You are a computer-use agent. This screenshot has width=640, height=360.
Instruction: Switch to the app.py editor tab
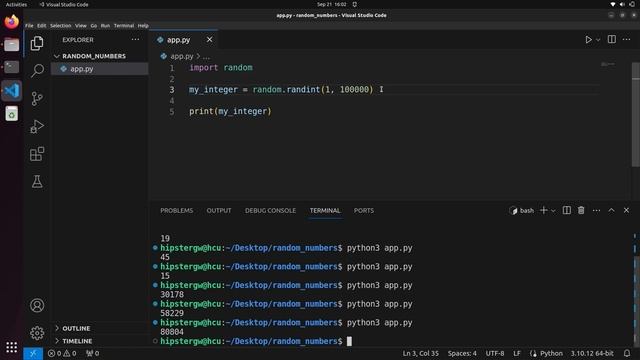(178, 40)
